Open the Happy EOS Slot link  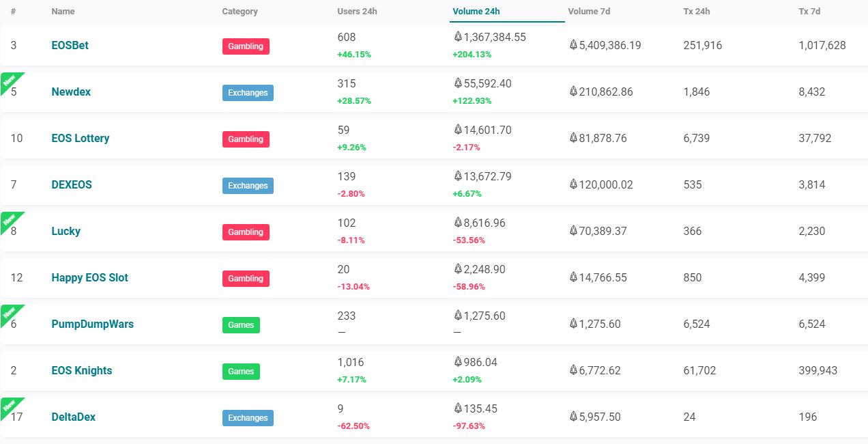(x=90, y=277)
